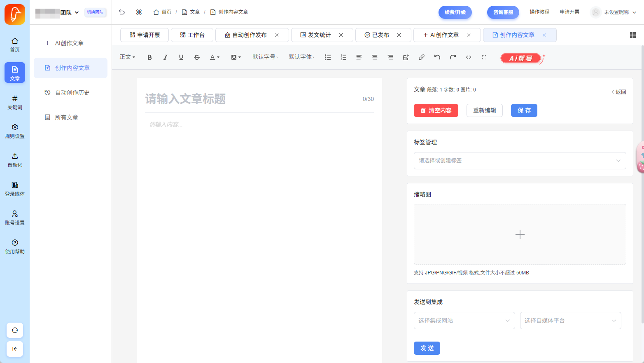Open the 请选择或创建标签 tag selector
The image size is (644, 363).
[x=520, y=160]
